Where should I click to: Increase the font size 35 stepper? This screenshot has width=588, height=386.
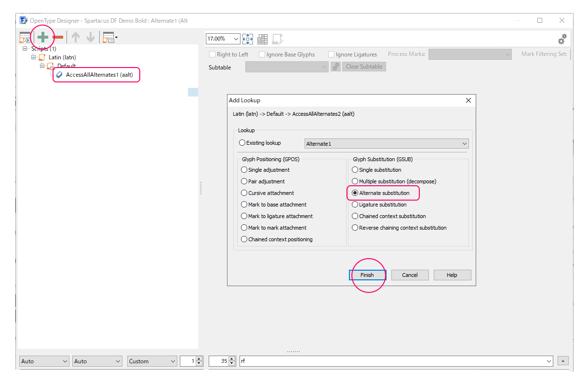pyautogui.click(x=232, y=358)
